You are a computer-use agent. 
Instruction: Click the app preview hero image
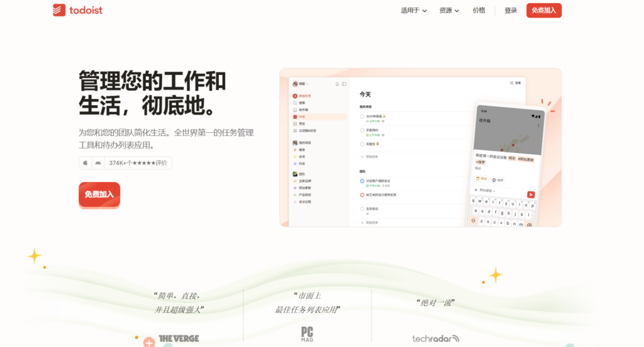pyautogui.click(x=421, y=147)
